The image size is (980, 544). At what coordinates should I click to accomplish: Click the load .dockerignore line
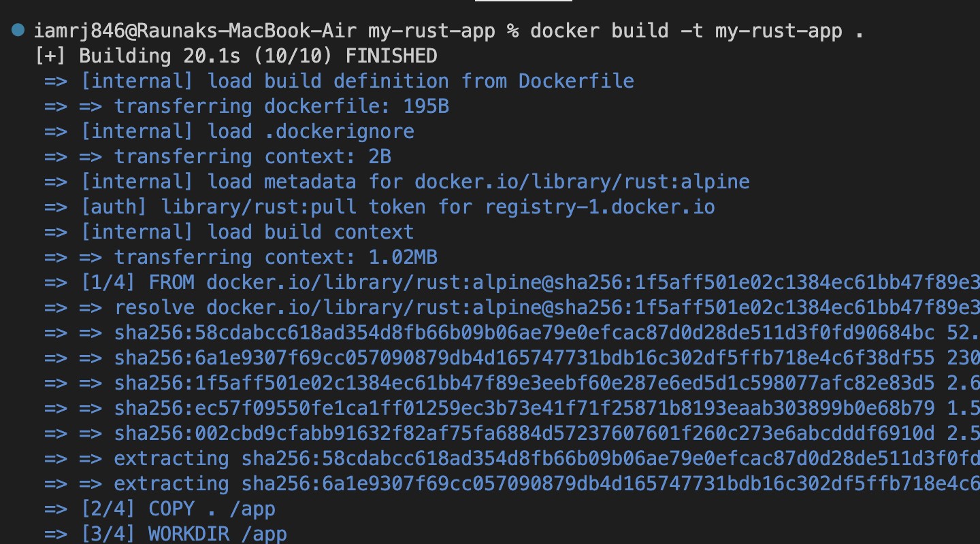click(247, 131)
